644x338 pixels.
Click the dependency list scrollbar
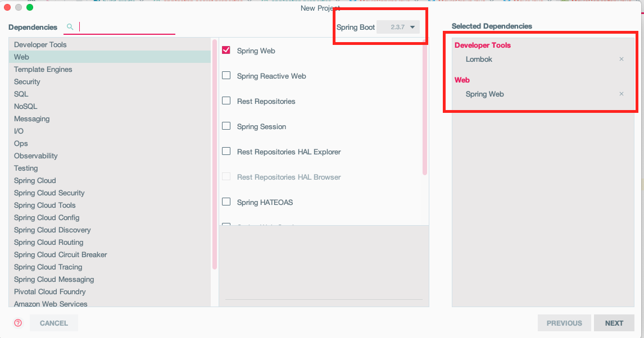coord(425,107)
